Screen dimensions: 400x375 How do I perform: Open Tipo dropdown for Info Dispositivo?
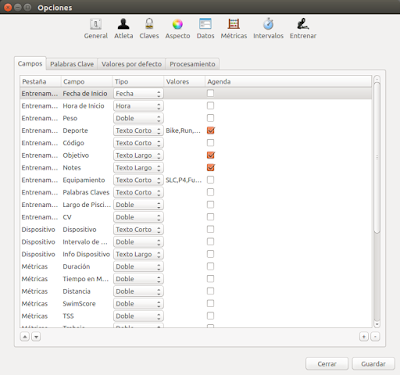(x=138, y=254)
